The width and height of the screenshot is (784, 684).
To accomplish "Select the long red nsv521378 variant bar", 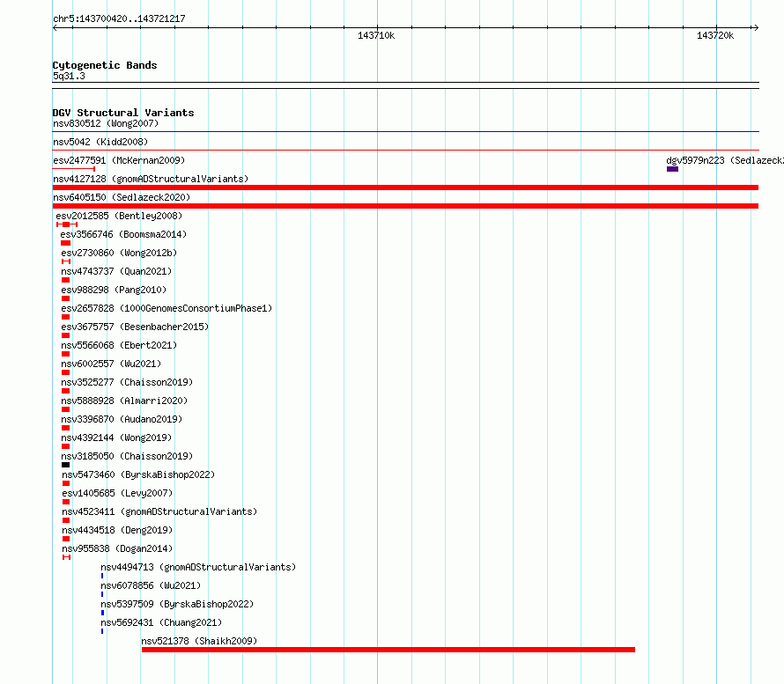I will tap(388, 650).
